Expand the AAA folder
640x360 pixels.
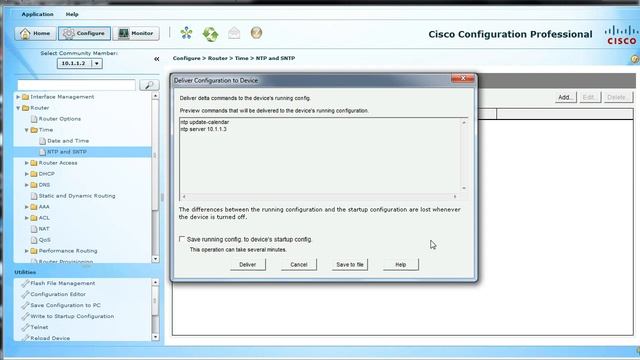click(27, 207)
